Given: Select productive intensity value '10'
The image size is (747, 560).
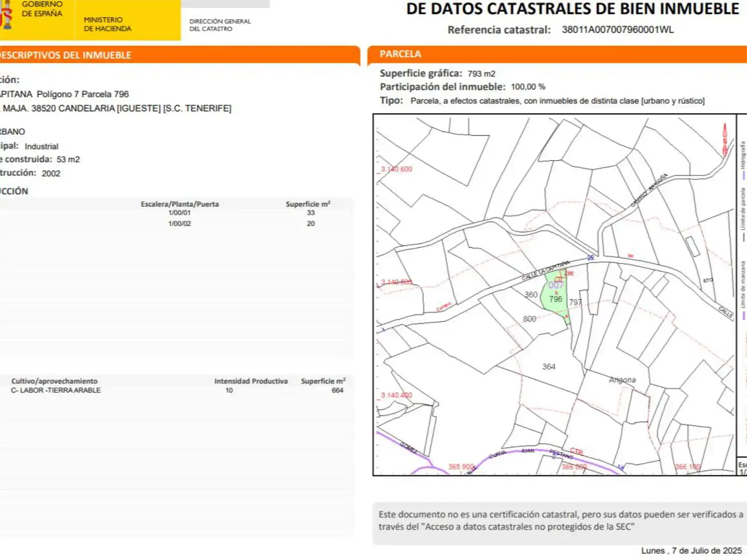Looking at the screenshot, I should pyautogui.click(x=229, y=390).
